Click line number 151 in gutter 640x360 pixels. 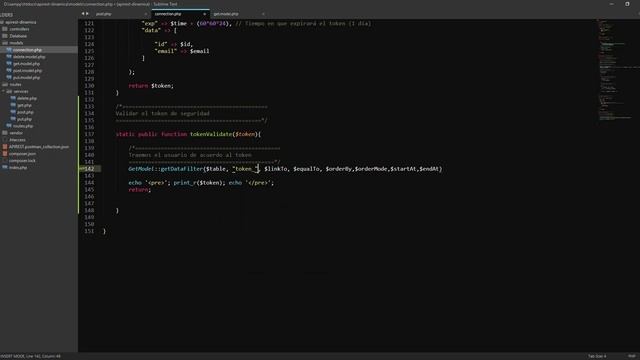(89, 231)
